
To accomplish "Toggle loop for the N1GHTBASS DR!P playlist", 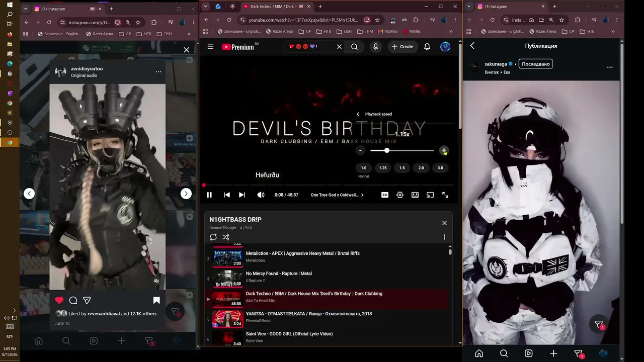I will click(213, 237).
